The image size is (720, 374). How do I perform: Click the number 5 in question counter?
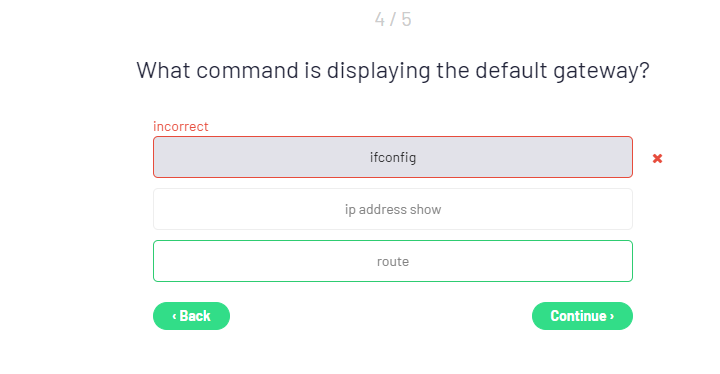(x=406, y=19)
